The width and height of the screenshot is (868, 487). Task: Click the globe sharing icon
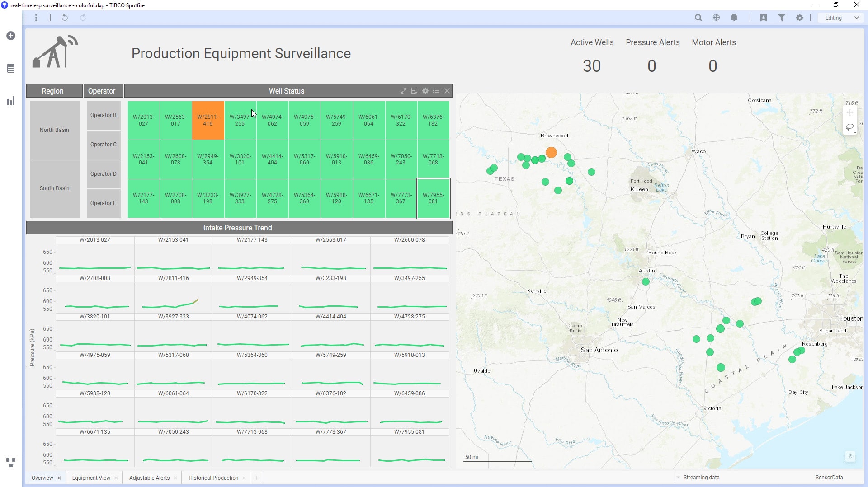(716, 18)
